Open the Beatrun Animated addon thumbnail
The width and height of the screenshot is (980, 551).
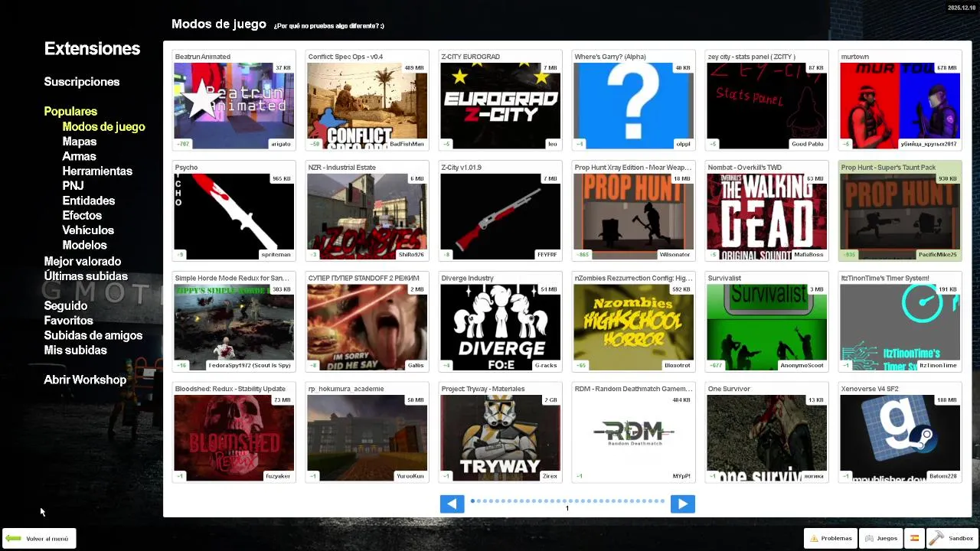pos(234,106)
